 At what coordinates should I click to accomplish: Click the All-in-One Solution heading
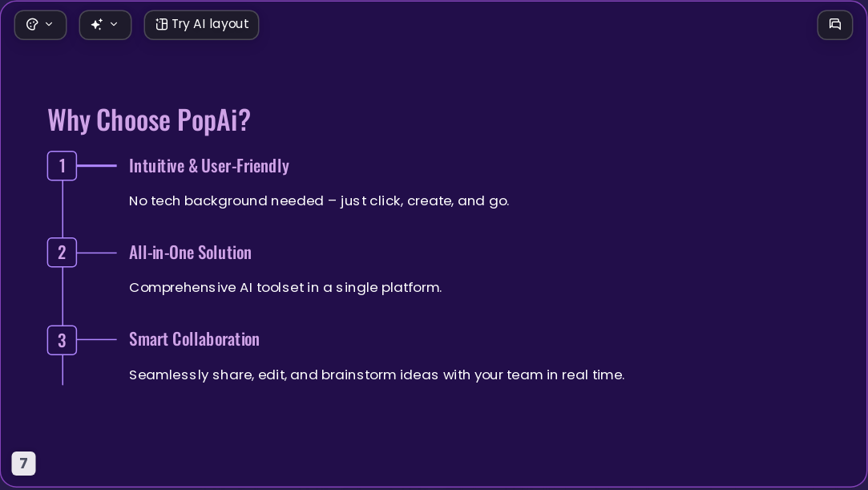point(190,253)
